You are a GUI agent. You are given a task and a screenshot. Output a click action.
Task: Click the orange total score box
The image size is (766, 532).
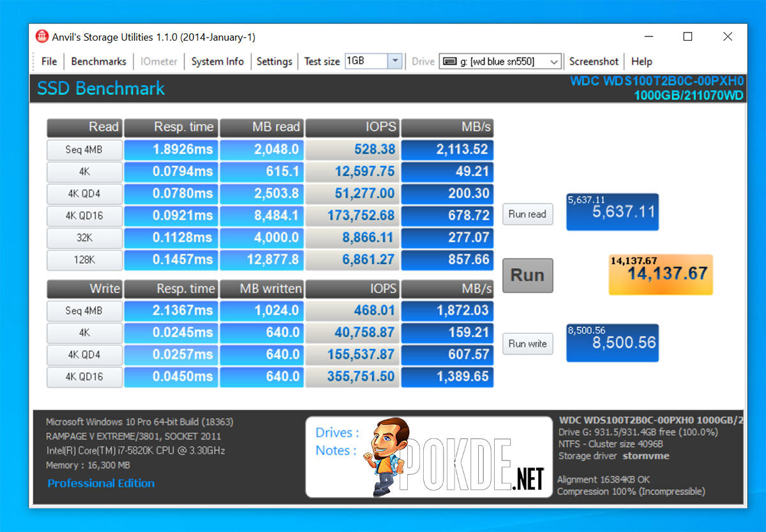(661, 274)
